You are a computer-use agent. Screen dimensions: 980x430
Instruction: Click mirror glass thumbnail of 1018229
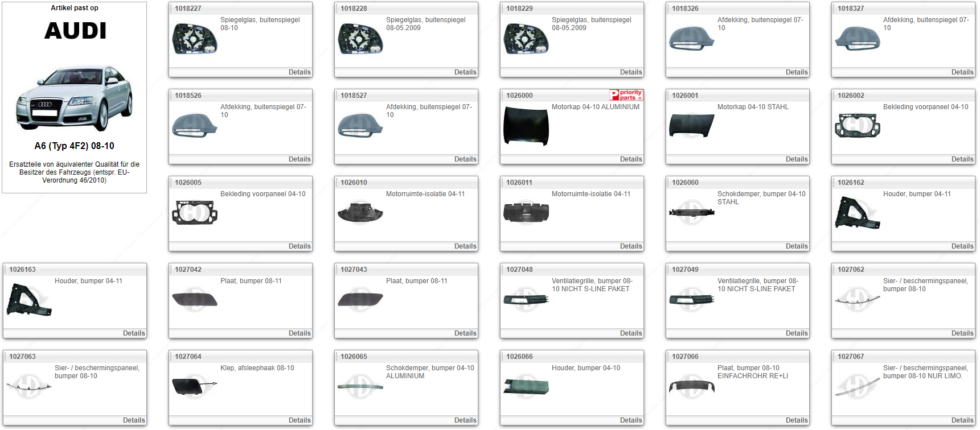click(526, 39)
